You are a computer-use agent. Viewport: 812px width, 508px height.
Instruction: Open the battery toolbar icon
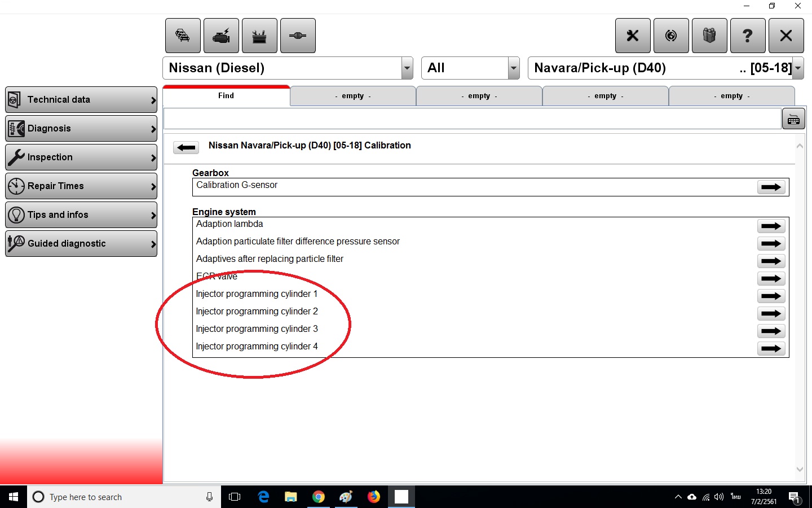pyautogui.click(x=259, y=36)
